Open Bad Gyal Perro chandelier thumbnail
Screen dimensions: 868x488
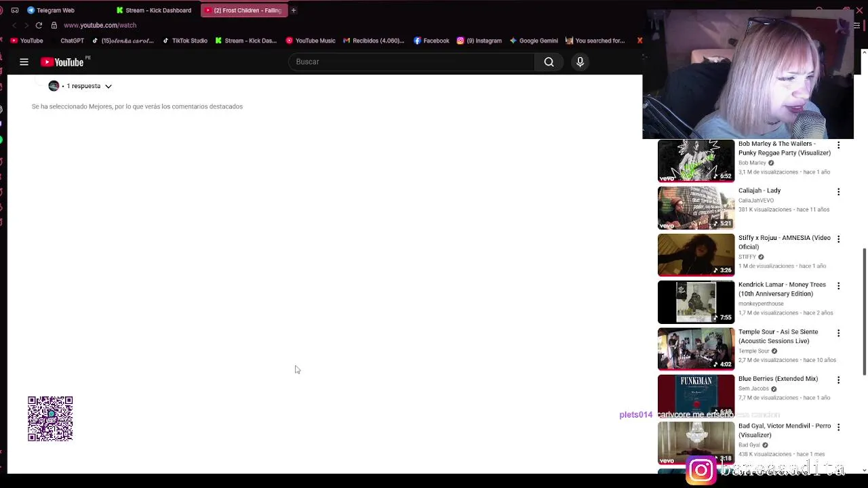[696, 443]
